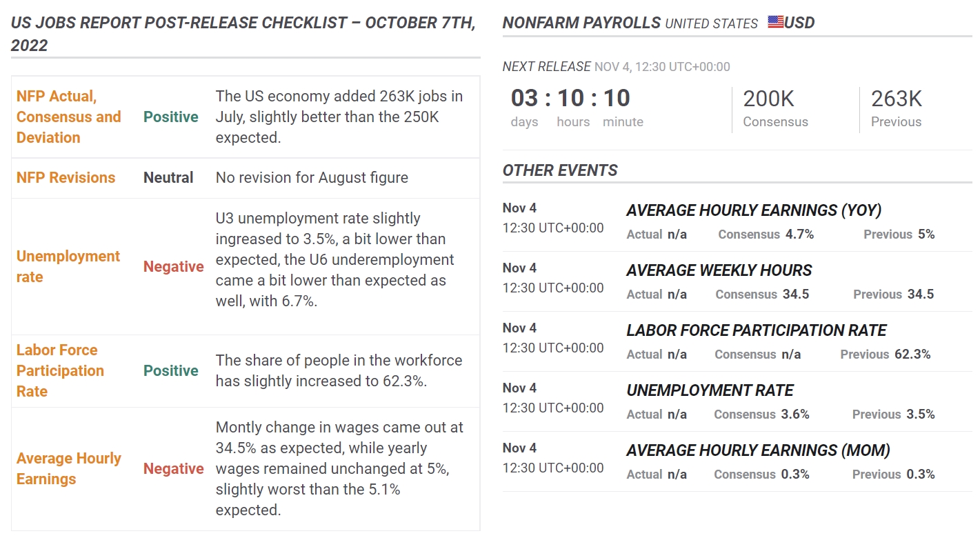Screen dimensions: 980x538
Task: Select the NFP Revisions row label
Action: click(66, 177)
